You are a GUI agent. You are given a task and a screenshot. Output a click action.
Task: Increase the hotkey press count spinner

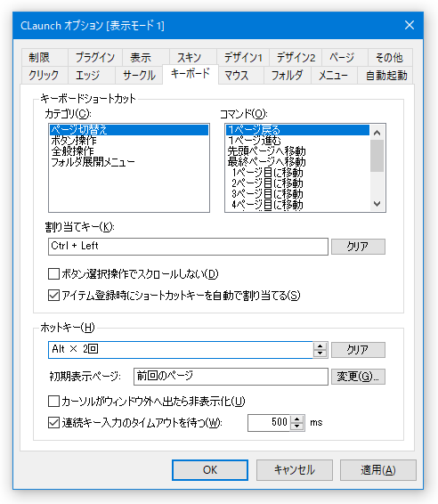coord(320,345)
